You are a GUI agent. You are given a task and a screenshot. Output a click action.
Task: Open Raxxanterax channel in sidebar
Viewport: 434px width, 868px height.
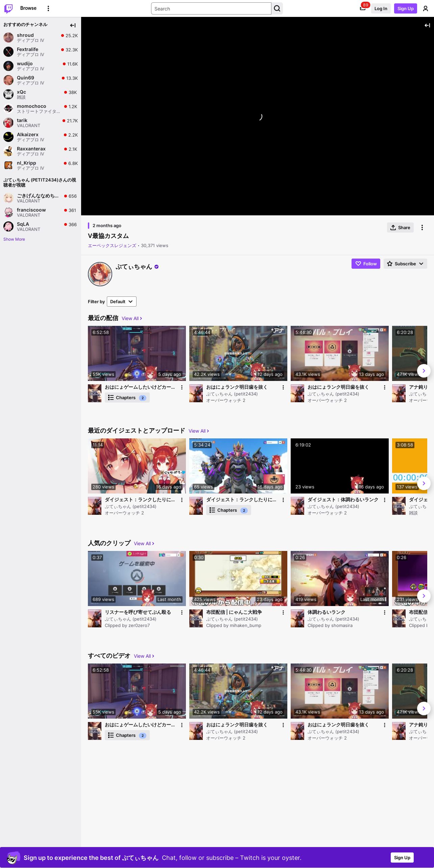tap(41, 151)
